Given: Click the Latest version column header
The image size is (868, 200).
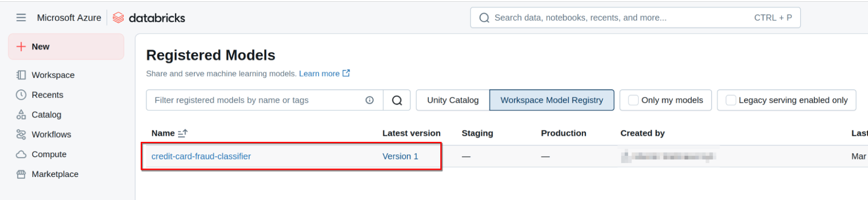Looking at the screenshot, I should (x=411, y=133).
